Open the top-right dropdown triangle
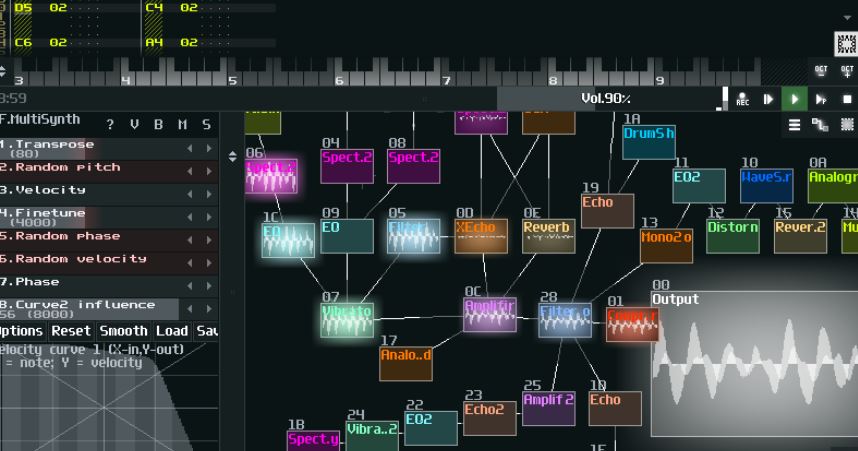858x451 pixels. click(x=848, y=18)
